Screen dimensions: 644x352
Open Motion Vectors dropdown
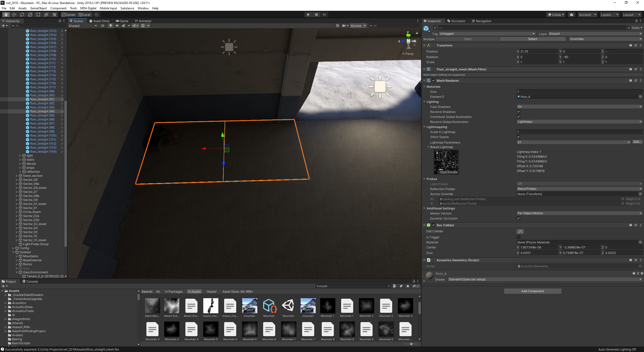[580, 213]
